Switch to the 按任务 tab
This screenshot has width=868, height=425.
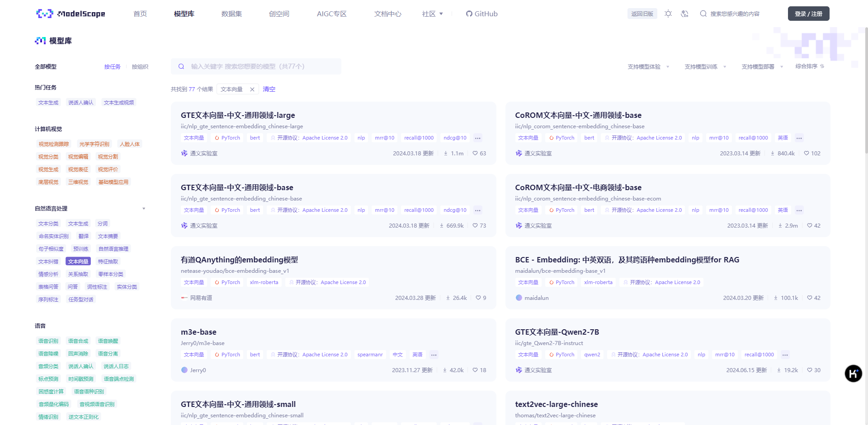coord(113,67)
